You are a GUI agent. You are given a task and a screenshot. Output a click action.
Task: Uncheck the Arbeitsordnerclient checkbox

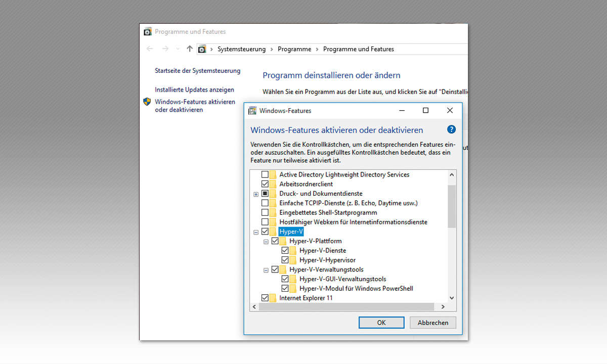(x=265, y=184)
